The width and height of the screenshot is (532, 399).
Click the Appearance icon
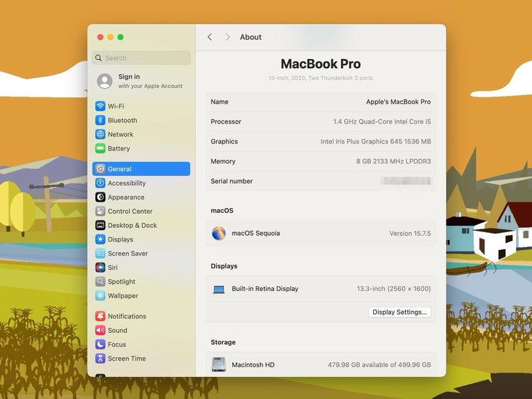pyautogui.click(x=100, y=197)
